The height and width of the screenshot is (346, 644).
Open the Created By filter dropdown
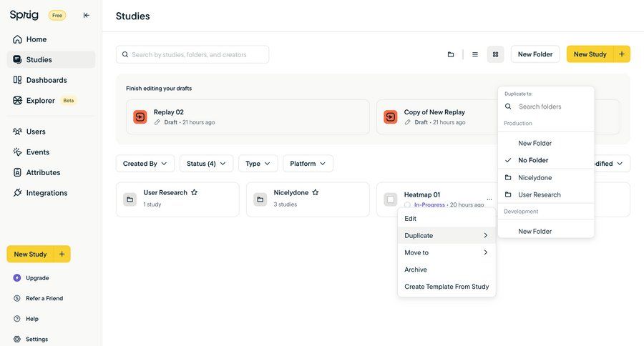(145, 164)
